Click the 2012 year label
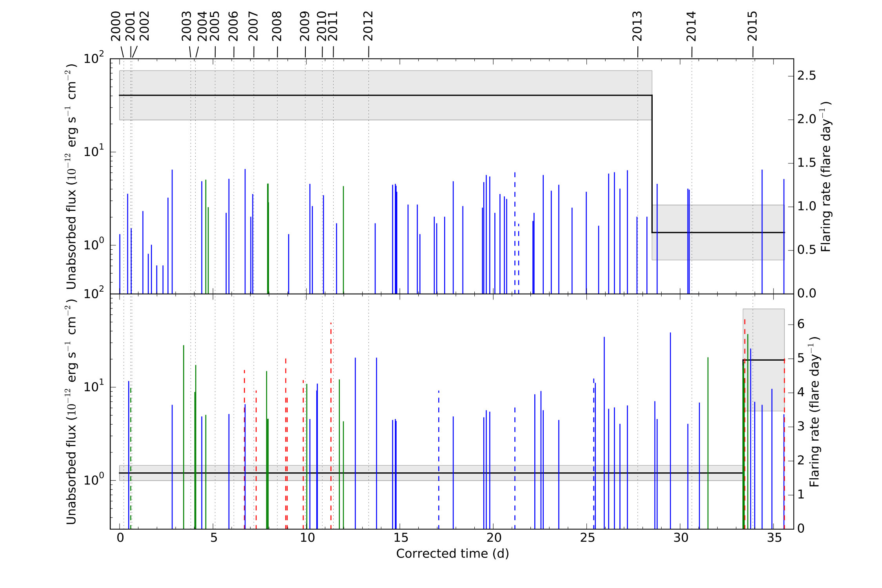882x588 pixels. [368, 26]
